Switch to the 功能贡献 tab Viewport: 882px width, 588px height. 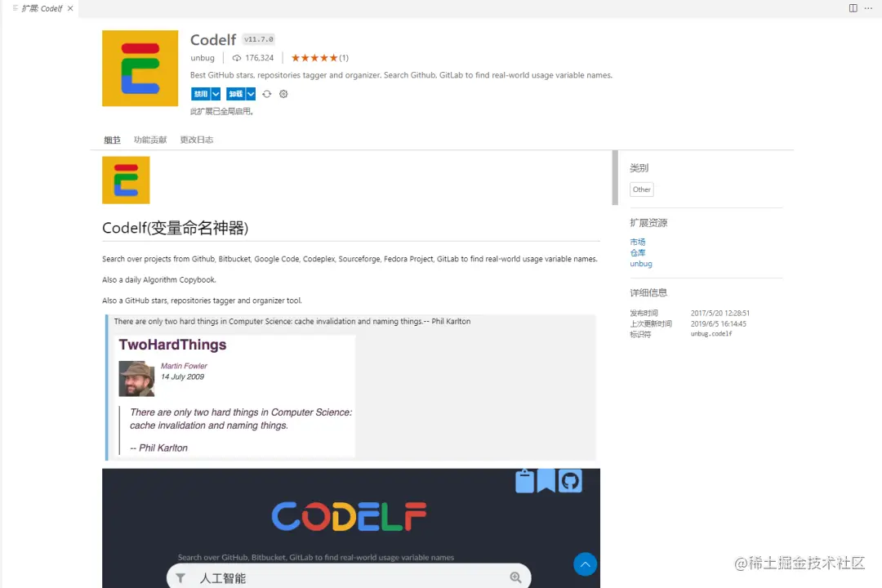coord(149,140)
